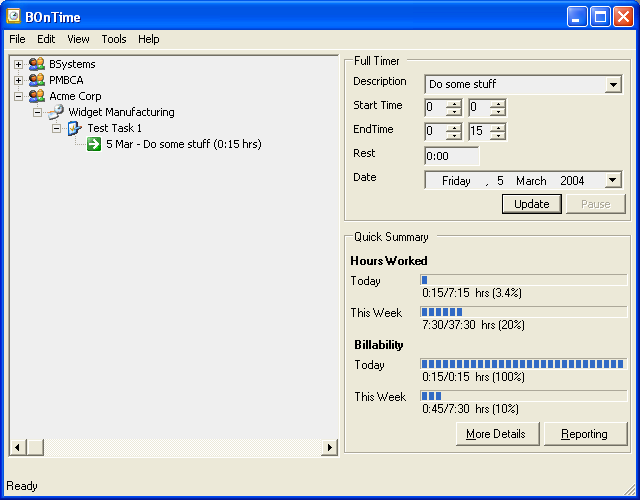The height and width of the screenshot is (500, 640).
Task: Select the Acme Corp tree item
Action: (75, 96)
